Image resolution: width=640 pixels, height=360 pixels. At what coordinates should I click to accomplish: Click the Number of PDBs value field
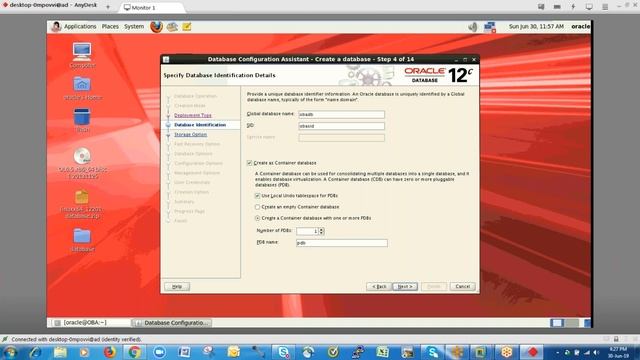(x=307, y=231)
